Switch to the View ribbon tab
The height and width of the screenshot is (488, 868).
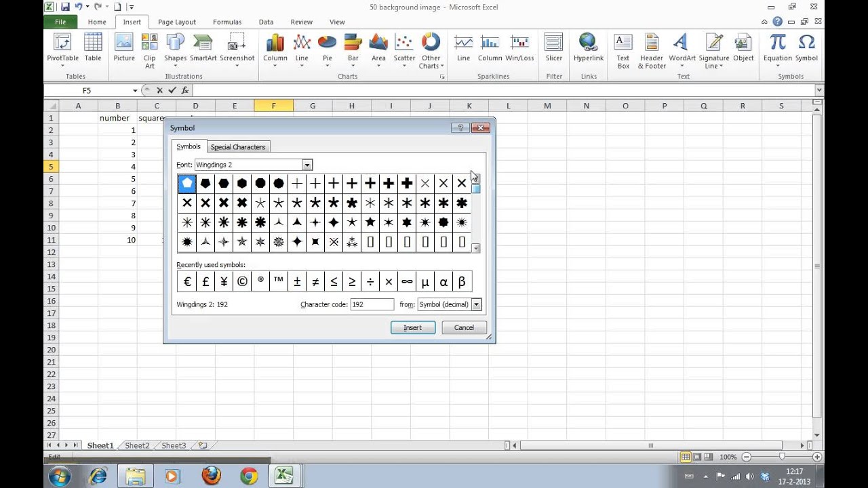click(x=337, y=22)
